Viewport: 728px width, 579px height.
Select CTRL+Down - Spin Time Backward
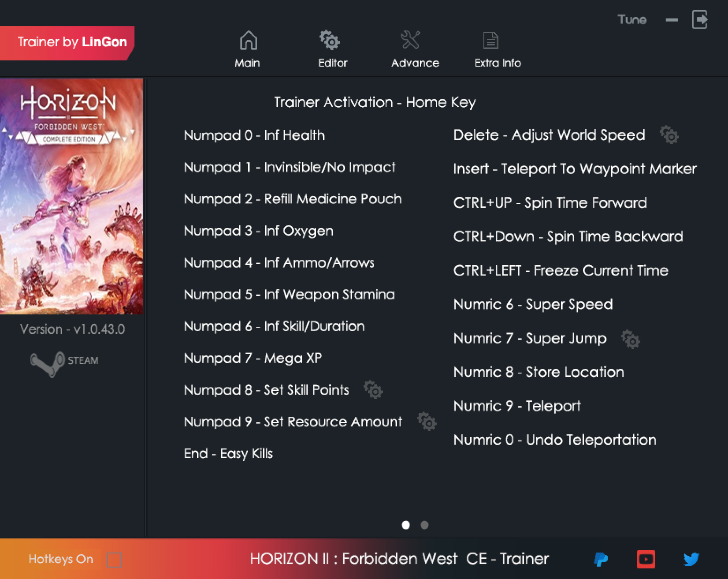tap(568, 237)
